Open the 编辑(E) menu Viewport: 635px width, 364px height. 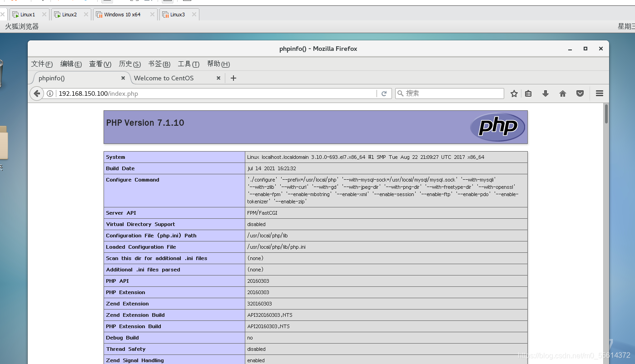[71, 64]
